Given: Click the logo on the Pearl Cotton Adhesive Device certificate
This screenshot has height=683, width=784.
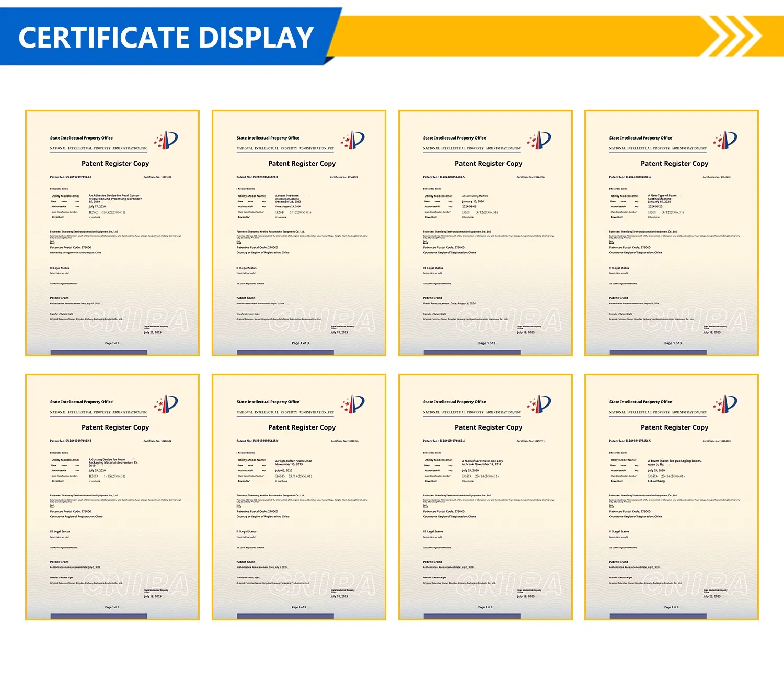Looking at the screenshot, I should point(166,140).
